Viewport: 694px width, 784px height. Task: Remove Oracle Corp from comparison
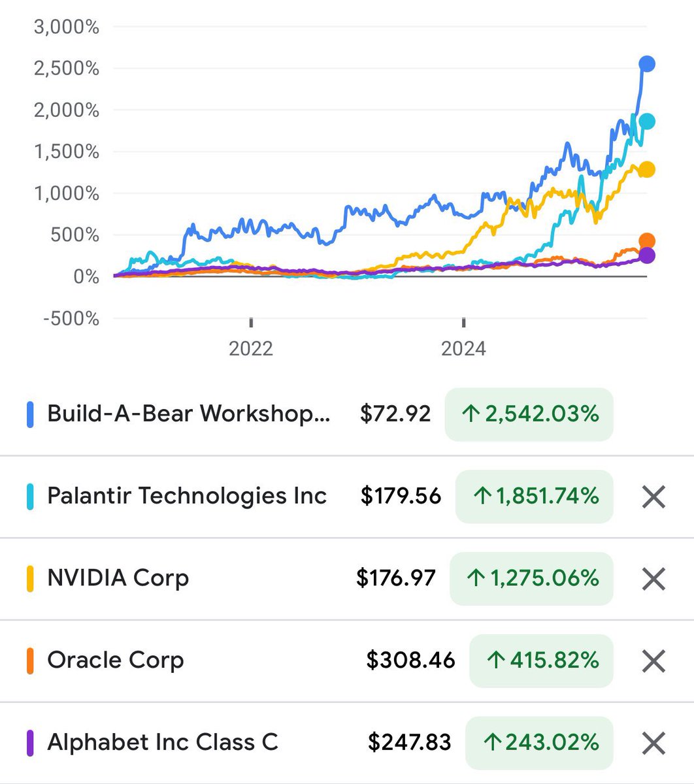tap(653, 661)
